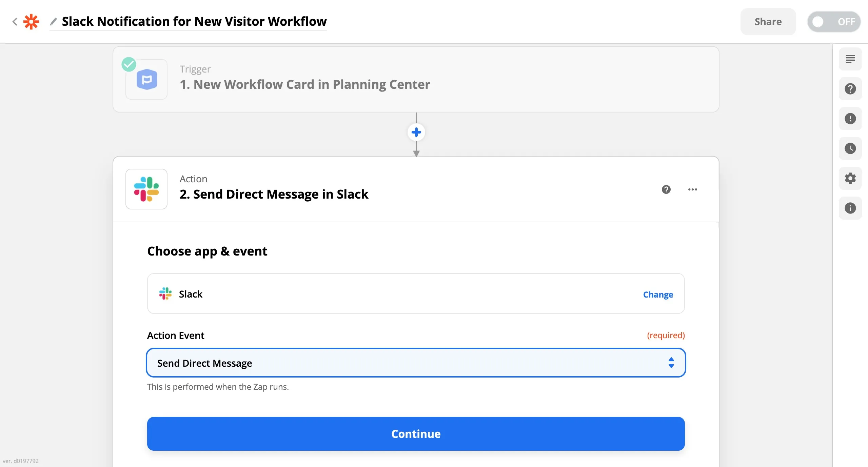Show Zap details info panel
The image size is (868, 467).
[850, 208]
